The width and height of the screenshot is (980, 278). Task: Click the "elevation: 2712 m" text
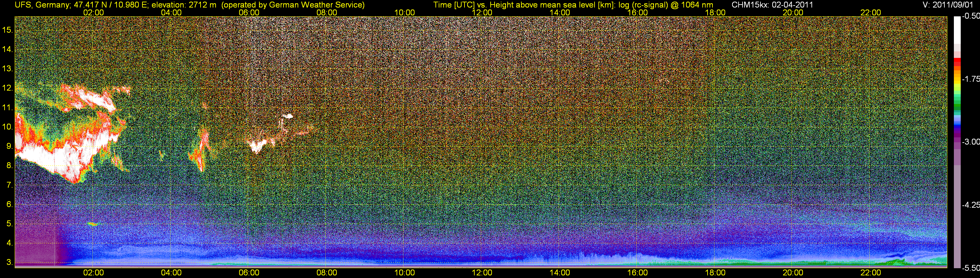184,5
